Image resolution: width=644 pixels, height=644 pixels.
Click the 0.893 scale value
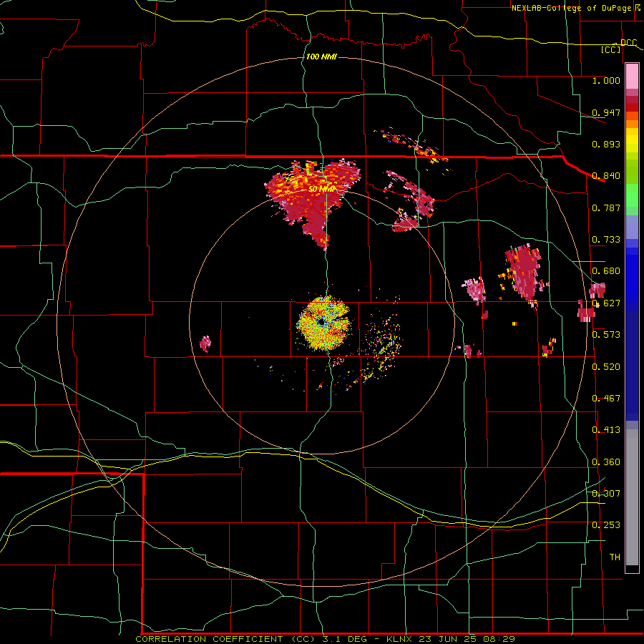[606, 144]
